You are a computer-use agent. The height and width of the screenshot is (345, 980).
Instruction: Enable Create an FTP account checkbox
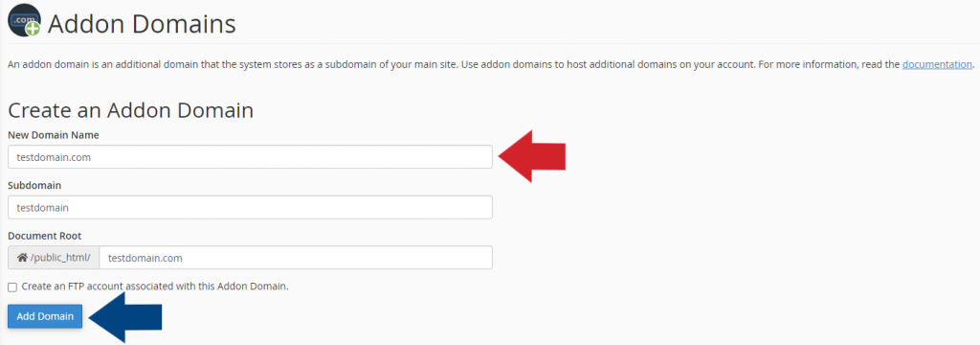click(12, 287)
